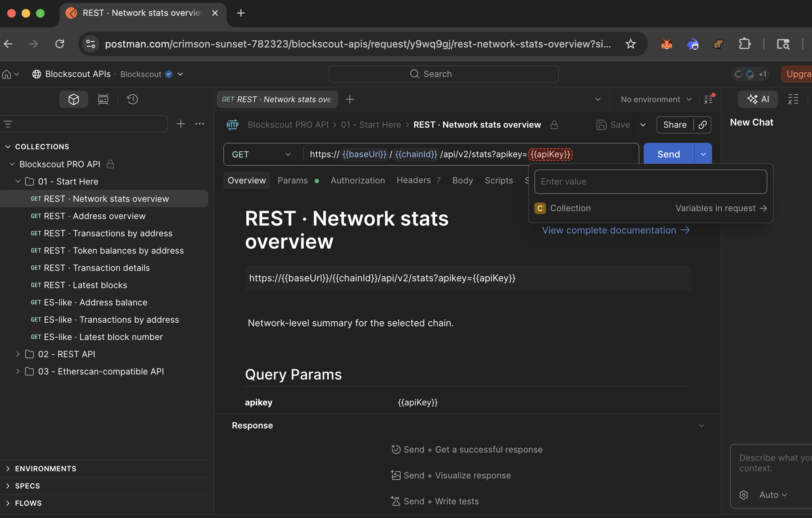This screenshot has height=518, width=812.
Task: Open the Environments sidebar icon
Action: click(103, 99)
